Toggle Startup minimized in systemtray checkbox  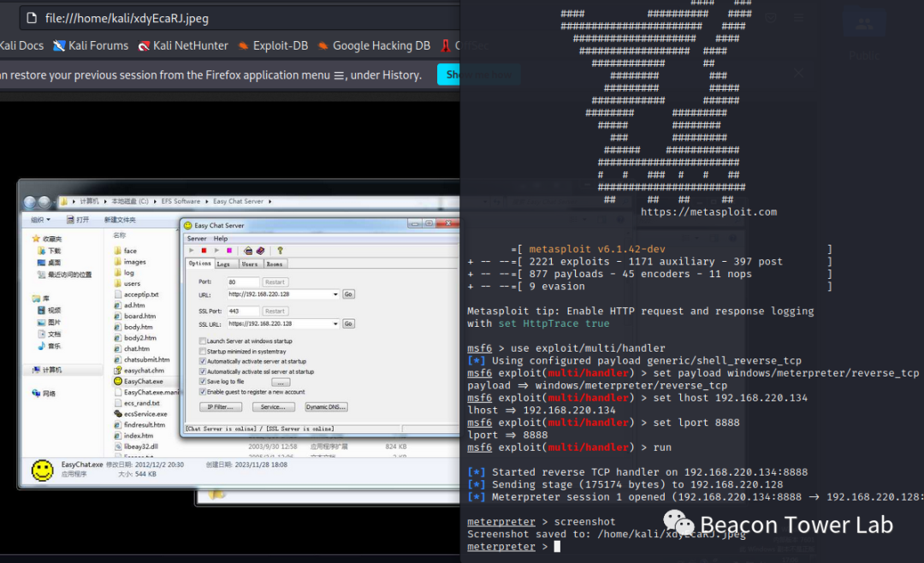coord(203,351)
